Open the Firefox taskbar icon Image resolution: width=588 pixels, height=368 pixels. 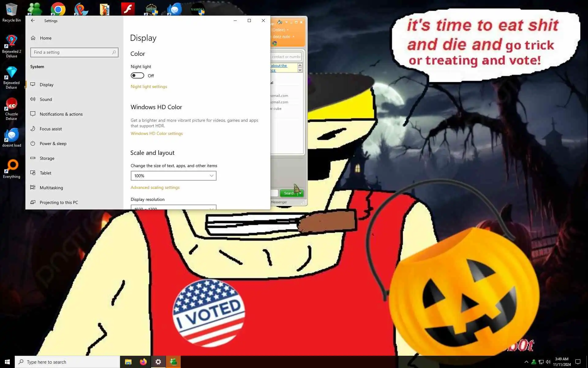(143, 362)
